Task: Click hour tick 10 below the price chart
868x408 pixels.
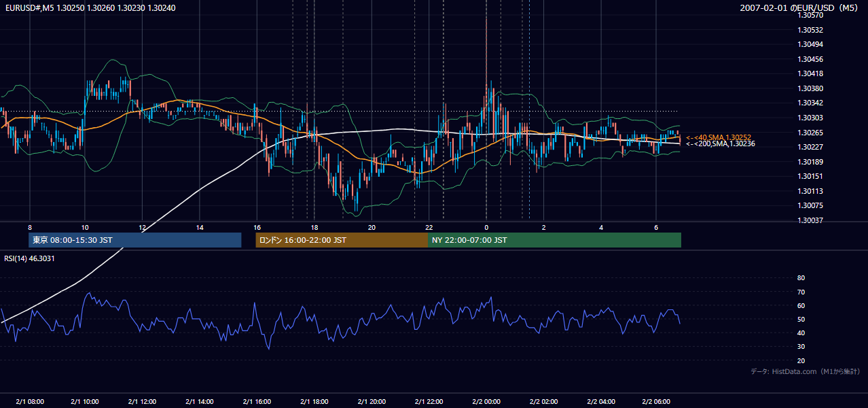Action: (x=85, y=227)
